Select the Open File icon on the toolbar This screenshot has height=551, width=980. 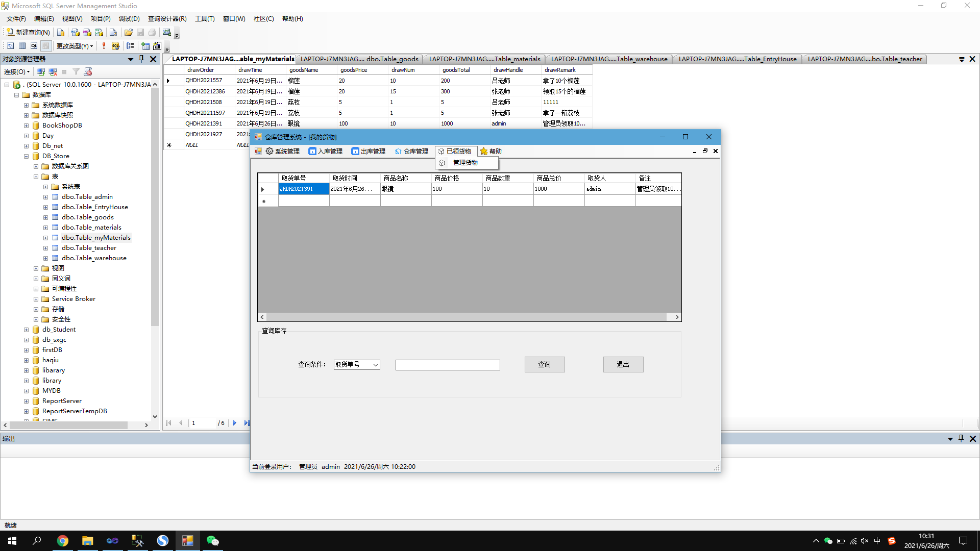[x=129, y=32]
